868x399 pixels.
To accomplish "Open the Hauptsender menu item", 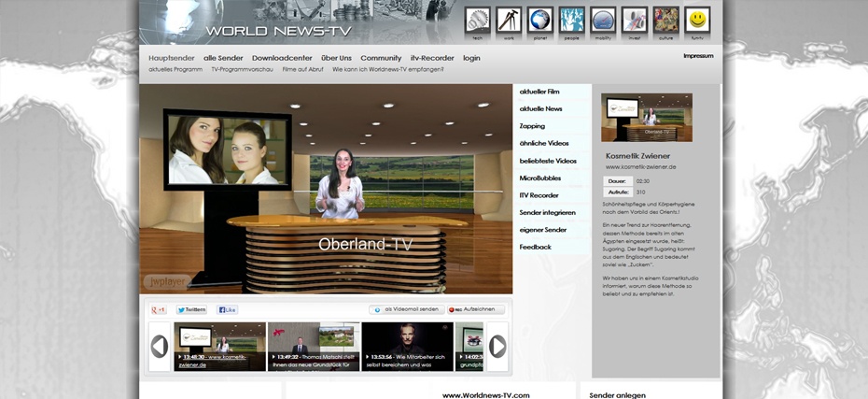I will point(172,58).
